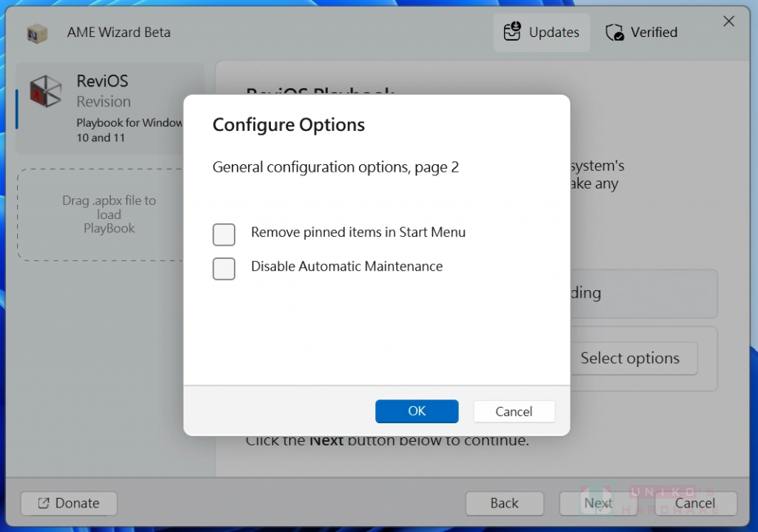Click the Drag .apbx file drop zone

pos(101,215)
